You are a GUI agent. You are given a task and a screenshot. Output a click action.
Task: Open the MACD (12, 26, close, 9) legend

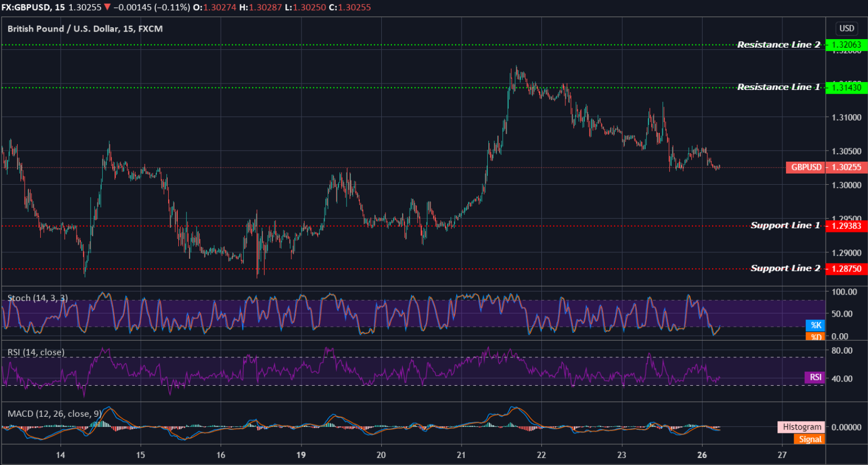tap(54, 414)
